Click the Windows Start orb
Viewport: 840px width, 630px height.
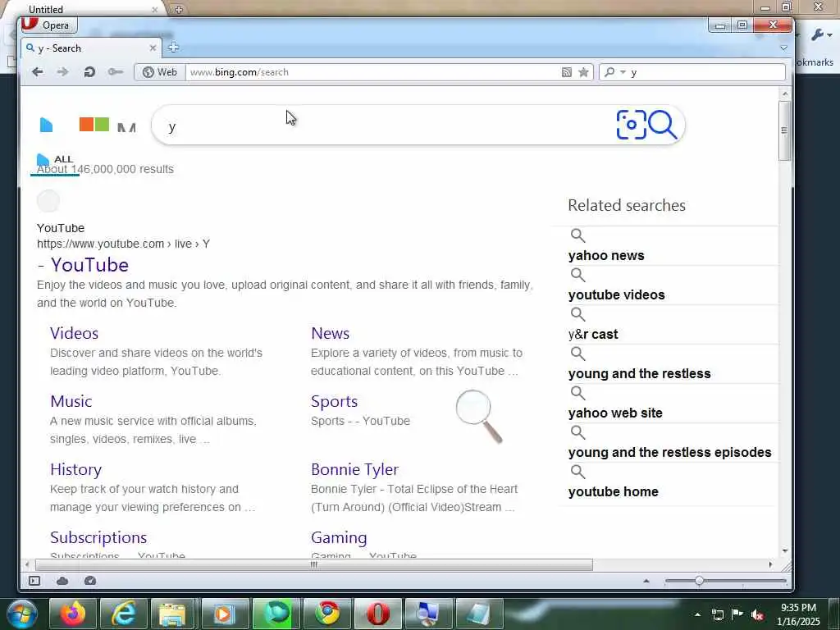click(21, 614)
